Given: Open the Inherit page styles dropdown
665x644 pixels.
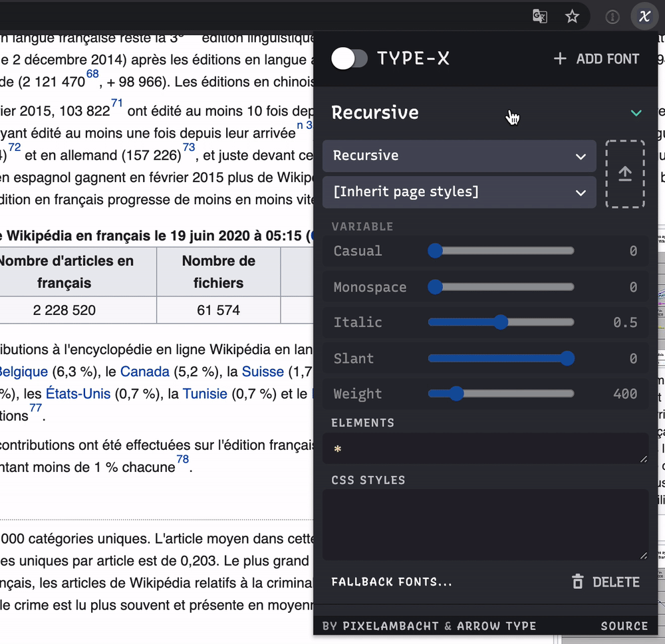Looking at the screenshot, I should tap(460, 192).
